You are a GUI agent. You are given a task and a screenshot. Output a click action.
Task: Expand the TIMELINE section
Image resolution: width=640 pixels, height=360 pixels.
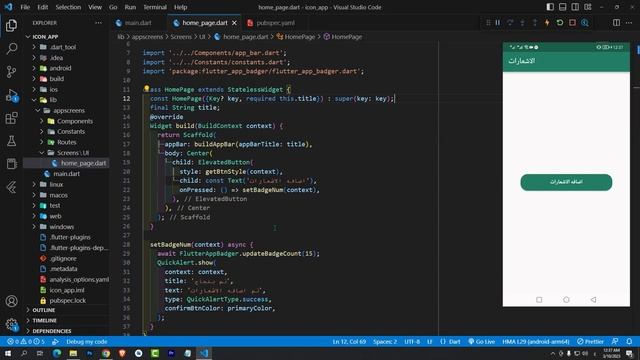[44, 320]
